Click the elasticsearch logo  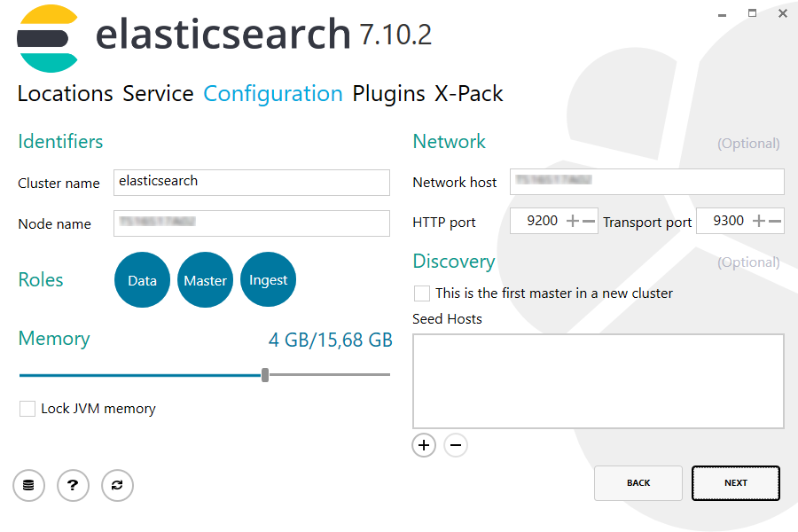coord(49,39)
